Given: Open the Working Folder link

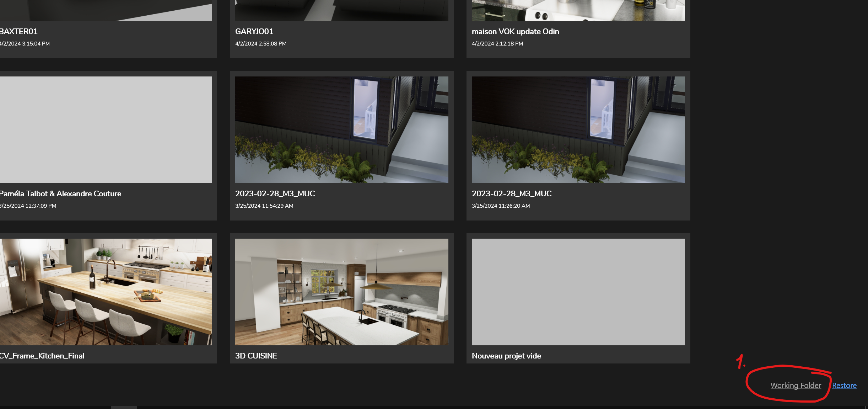Looking at the screenshot, I should pyautogui.click(x=796, y=386).
